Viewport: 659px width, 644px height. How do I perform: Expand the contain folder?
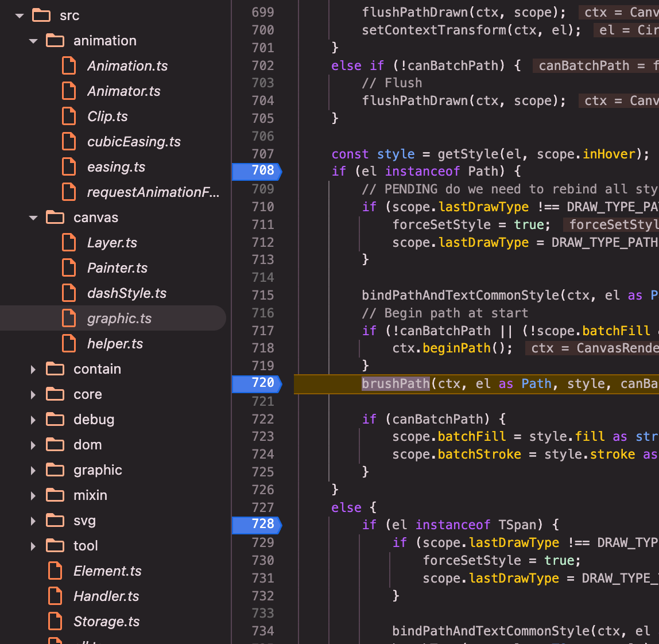pyautogui.click(x=33, y=370)
